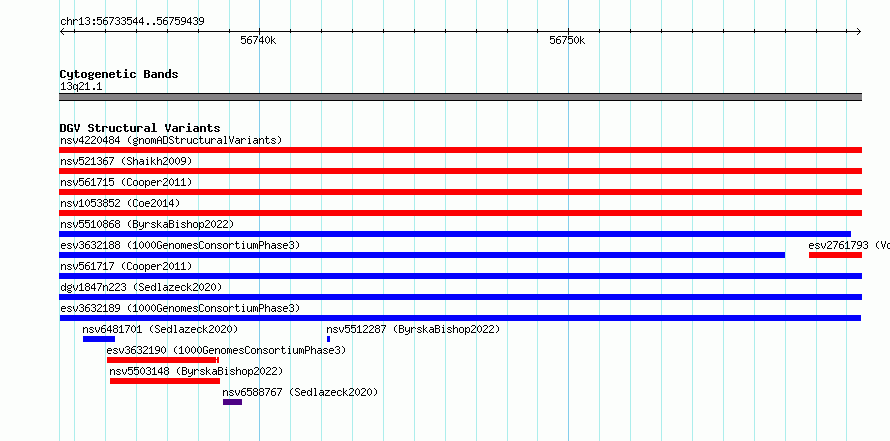Open the nsv521367 (Shaikh2009) label
Viewport: 890px width, 441px height.
point(126,161)
